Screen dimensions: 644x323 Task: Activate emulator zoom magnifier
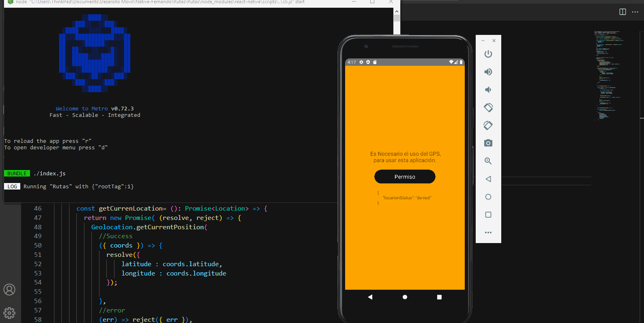point(488,161)
